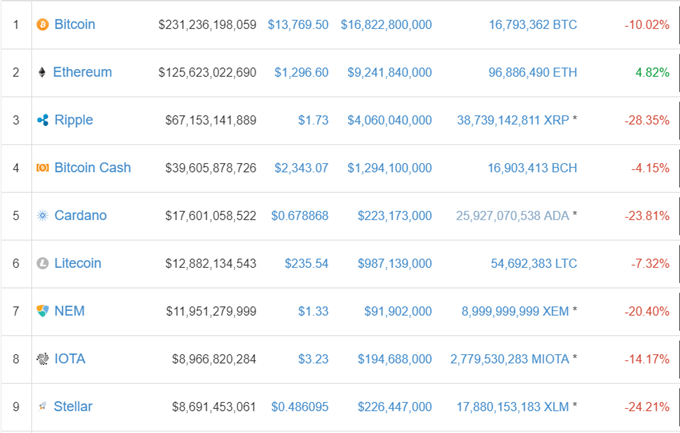Image resolution: width=680 pixels, height=433 pixels.
Task: Click the IOTA logo icon
Action: [x=42, y=359]
